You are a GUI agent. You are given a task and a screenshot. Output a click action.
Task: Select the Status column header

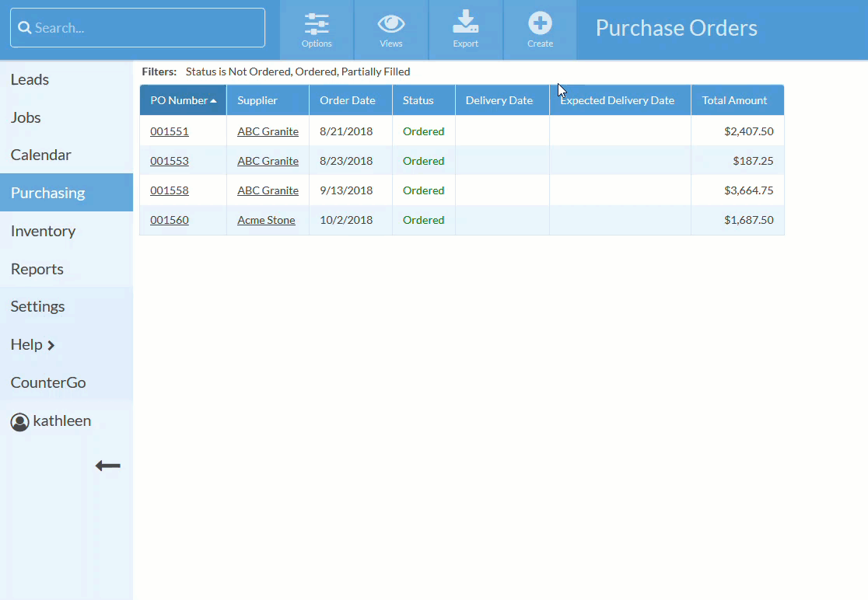(x=418, y=99)
